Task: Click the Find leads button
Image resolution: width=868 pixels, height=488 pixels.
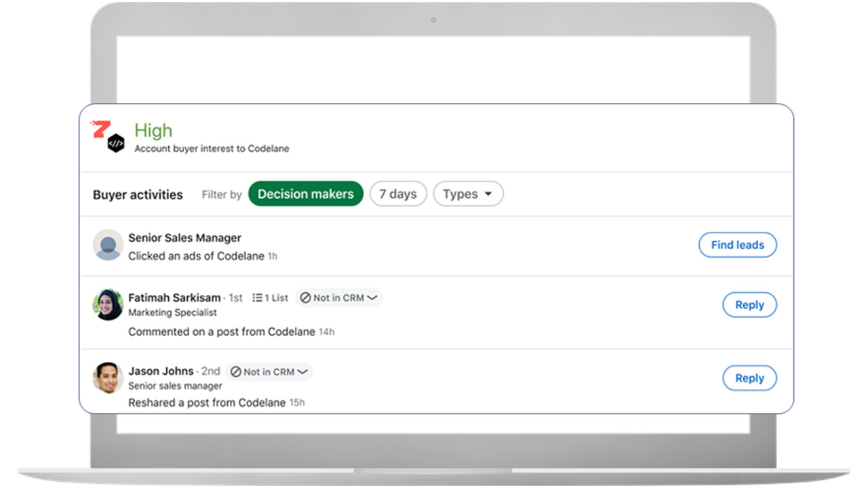Action: pyautogui.click(x=738, y=245)
